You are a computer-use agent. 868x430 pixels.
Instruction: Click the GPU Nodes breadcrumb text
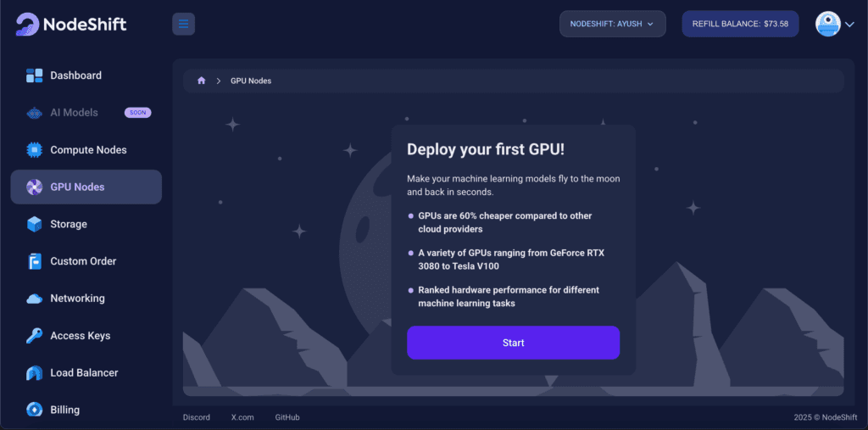251,81
